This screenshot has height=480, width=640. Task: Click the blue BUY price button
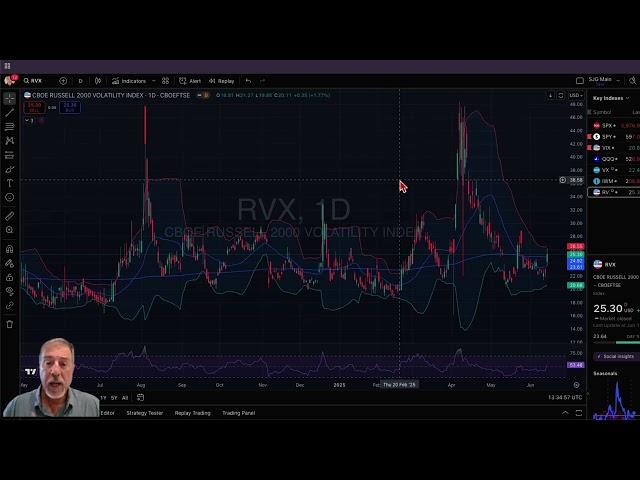[70, 107]
